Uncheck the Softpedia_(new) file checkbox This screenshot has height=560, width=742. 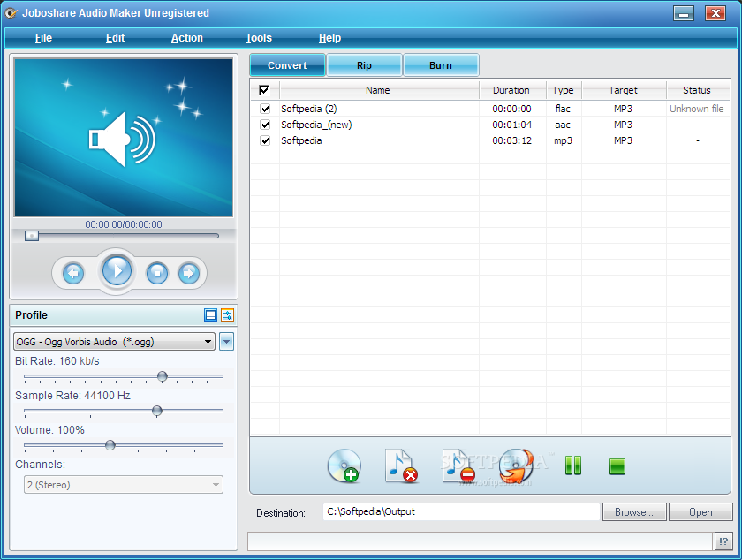[x=265, y=125]
